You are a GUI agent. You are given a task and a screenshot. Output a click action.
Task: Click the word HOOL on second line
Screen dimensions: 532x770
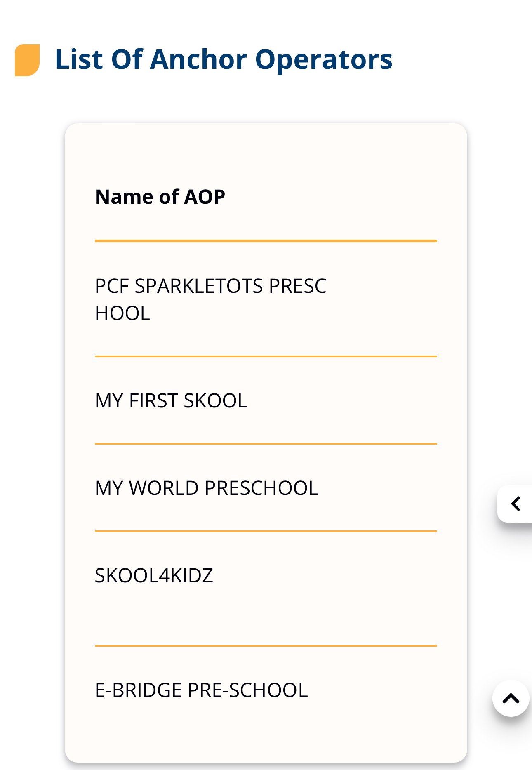pos(122,313)
